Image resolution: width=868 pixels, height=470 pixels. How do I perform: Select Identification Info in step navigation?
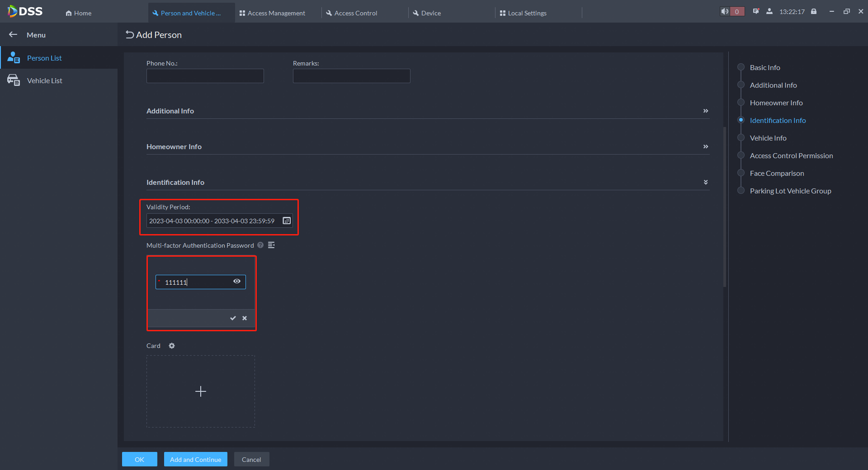pos(778,120)
